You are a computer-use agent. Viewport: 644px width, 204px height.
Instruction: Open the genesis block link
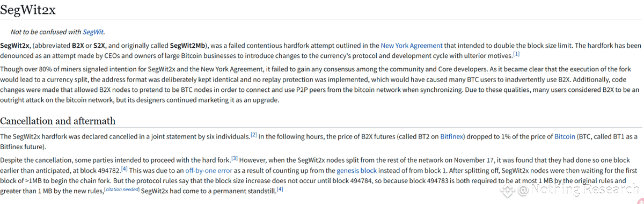tap(357, 171)
